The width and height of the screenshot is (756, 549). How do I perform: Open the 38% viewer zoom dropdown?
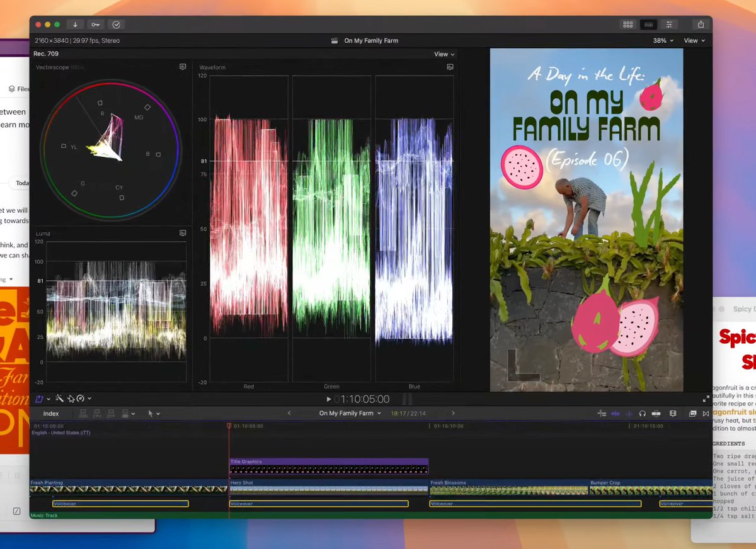(x=663, y=40)
